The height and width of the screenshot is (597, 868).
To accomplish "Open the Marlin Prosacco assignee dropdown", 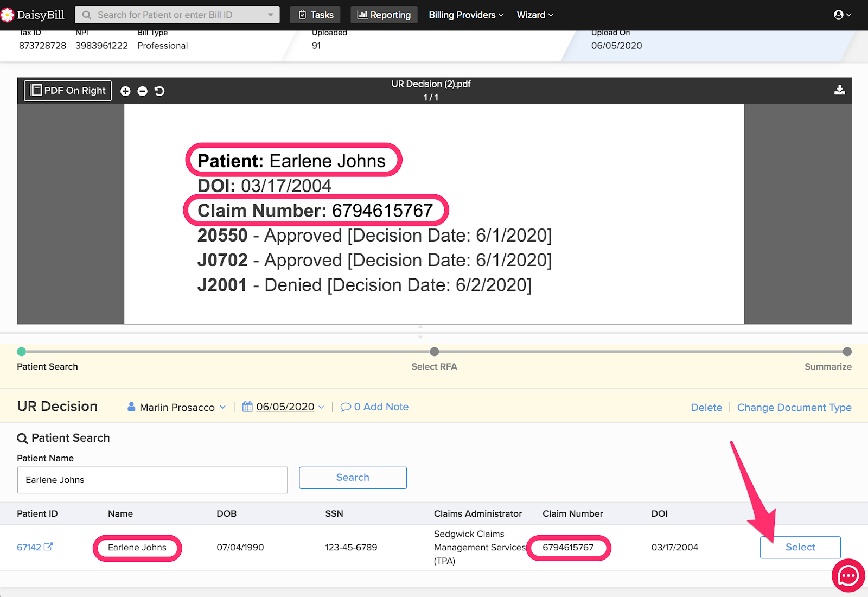I will tap(177, 407).
